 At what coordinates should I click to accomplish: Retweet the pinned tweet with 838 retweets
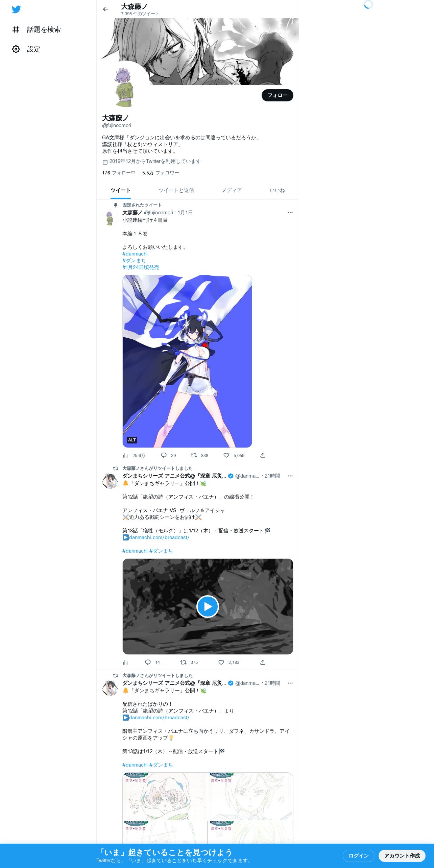click(194, 455)
